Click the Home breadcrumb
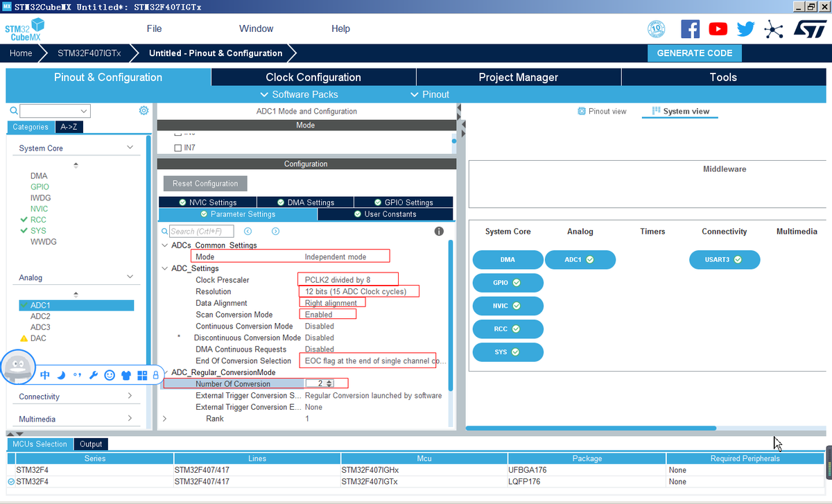The height and width of the screenshot is (504, 832). pos(21,53)
